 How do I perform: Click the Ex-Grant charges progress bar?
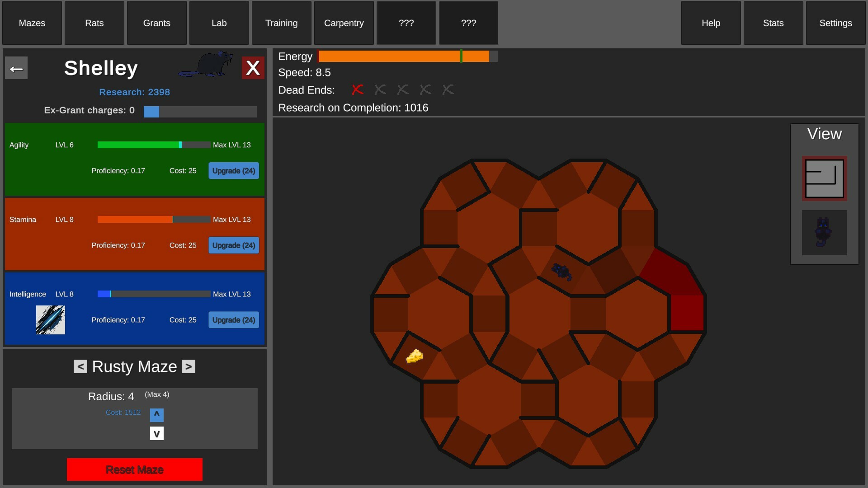[x=200, y=111]
